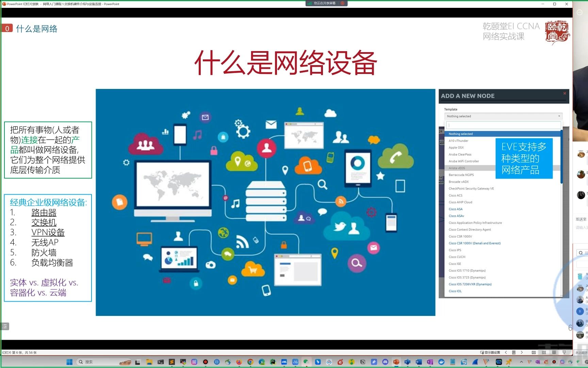The width and height of the screenshot is (588, 368).
Task: Select 'Brocade vADX' template
Action: click(x=459, y=182)
